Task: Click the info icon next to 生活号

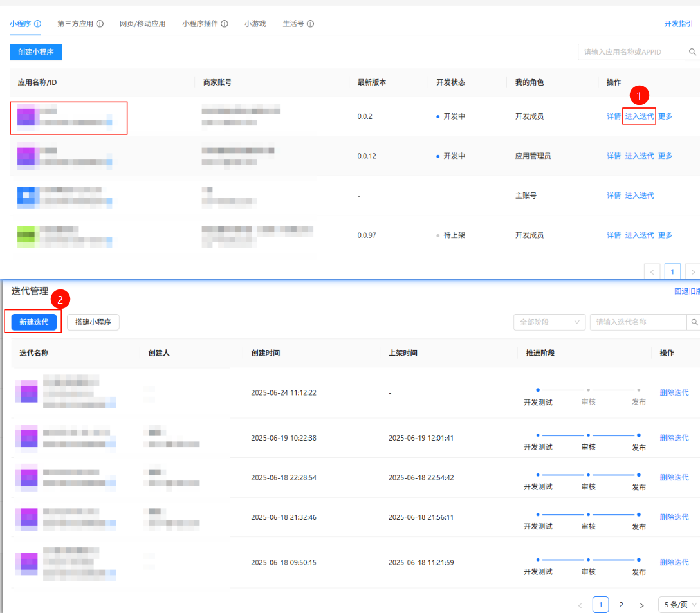Action: 310,24
